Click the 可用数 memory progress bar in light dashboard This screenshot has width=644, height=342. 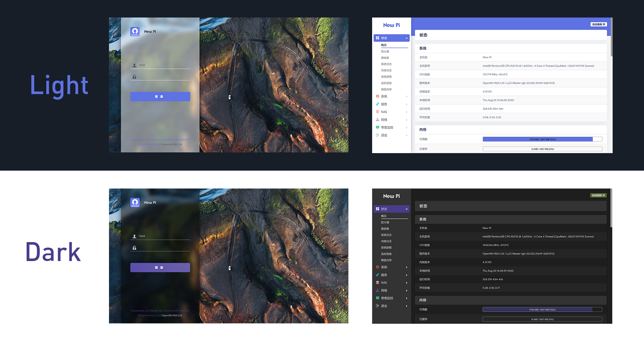[x=542, y=139]
